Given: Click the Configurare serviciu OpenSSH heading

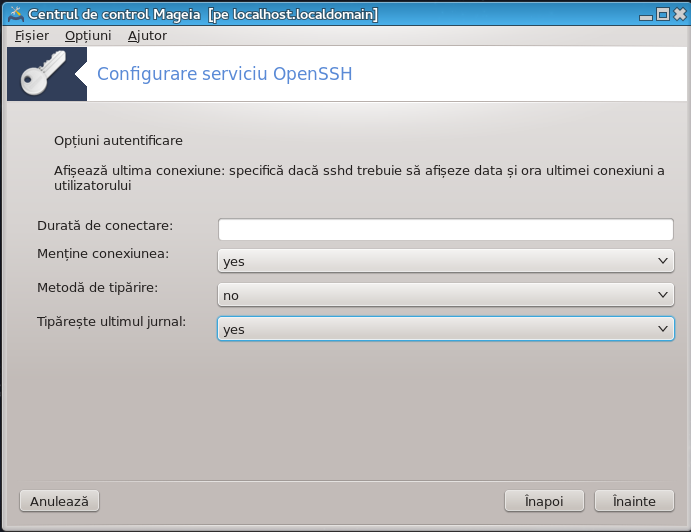Looking at the screenshot, I should [x=225, y=74].
